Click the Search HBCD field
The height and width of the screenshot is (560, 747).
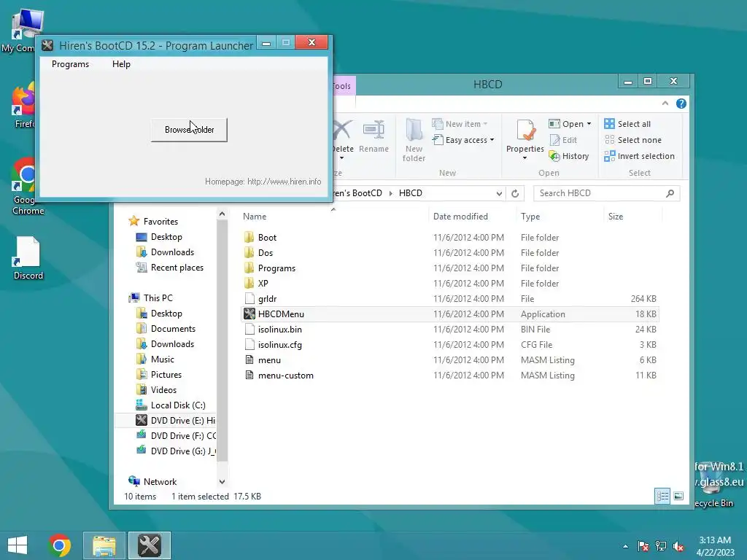(606, 193)
